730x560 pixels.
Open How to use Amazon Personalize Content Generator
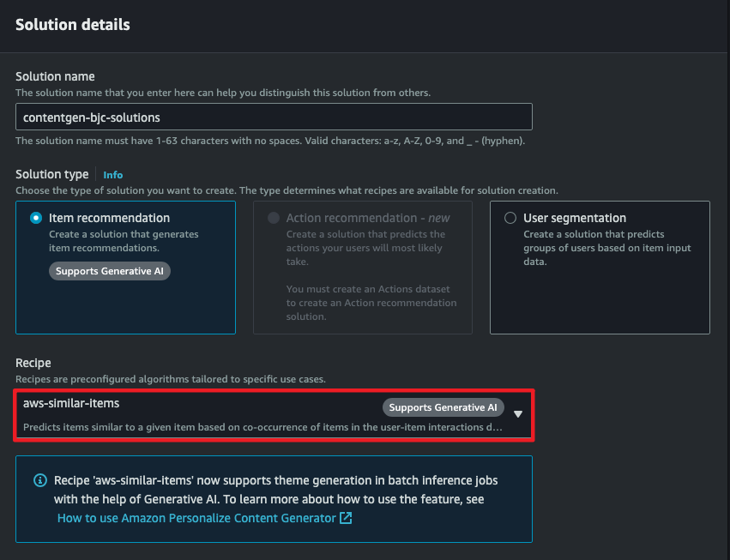(x=196, y=518)
